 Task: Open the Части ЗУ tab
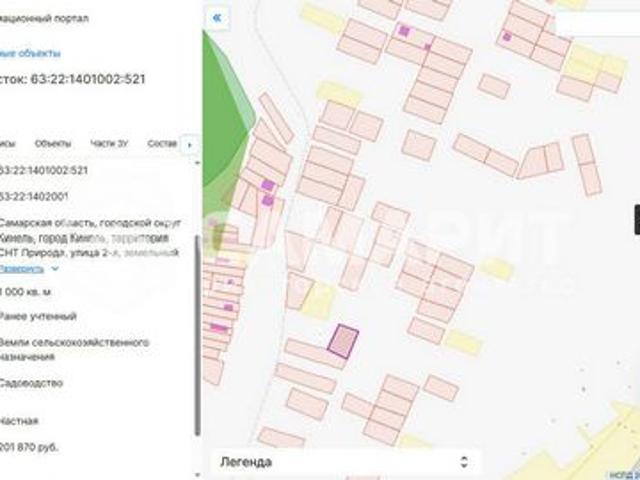point(109,143)
